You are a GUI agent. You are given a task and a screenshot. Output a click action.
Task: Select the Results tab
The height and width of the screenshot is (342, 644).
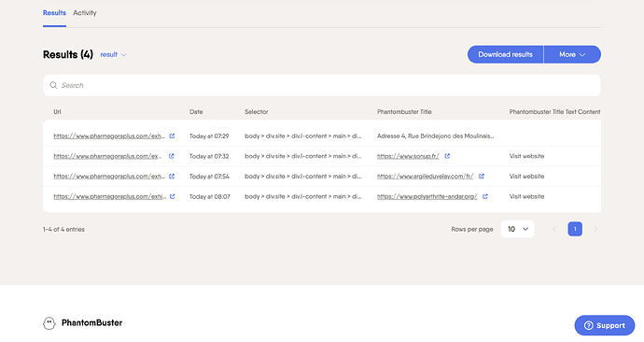[54, 13]
